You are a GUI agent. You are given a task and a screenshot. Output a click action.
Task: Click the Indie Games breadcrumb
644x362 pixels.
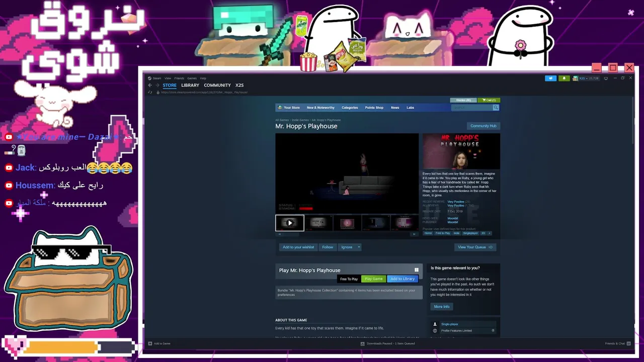coord(300,120)
